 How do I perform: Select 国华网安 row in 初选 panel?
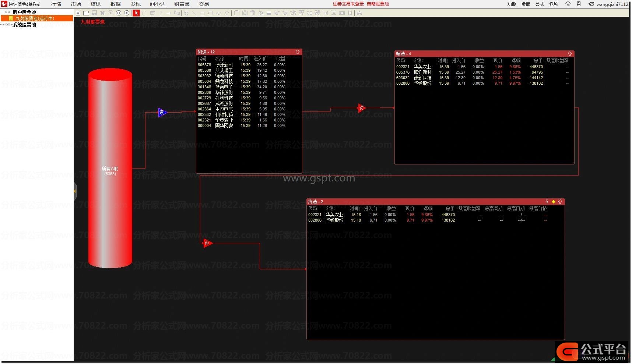pyautogui.click(x=249, y=126)
